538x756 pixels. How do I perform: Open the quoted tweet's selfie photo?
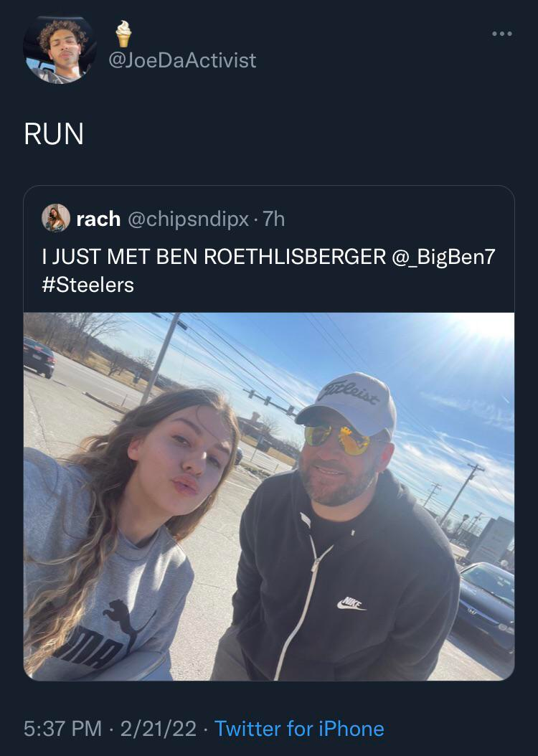(269, 496)
